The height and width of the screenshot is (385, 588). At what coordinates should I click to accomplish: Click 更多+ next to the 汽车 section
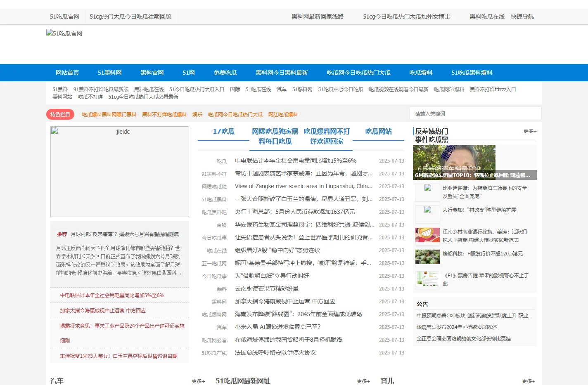pos(198,381)
